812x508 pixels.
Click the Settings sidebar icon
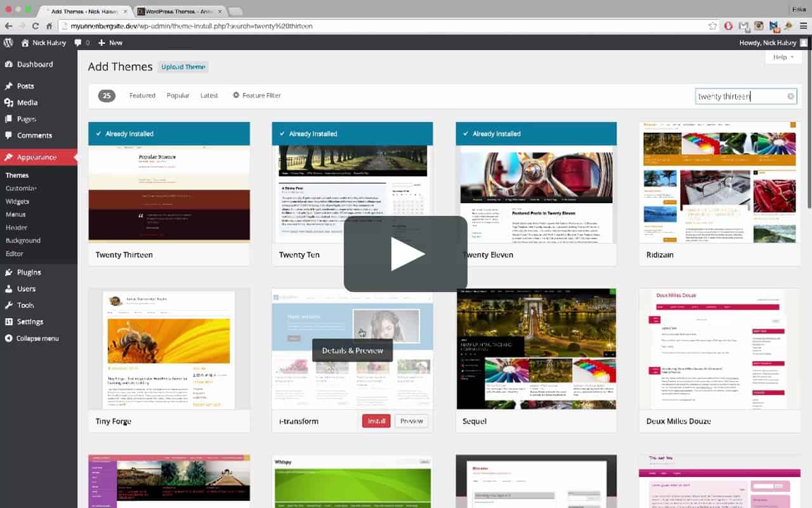(9, 322)
